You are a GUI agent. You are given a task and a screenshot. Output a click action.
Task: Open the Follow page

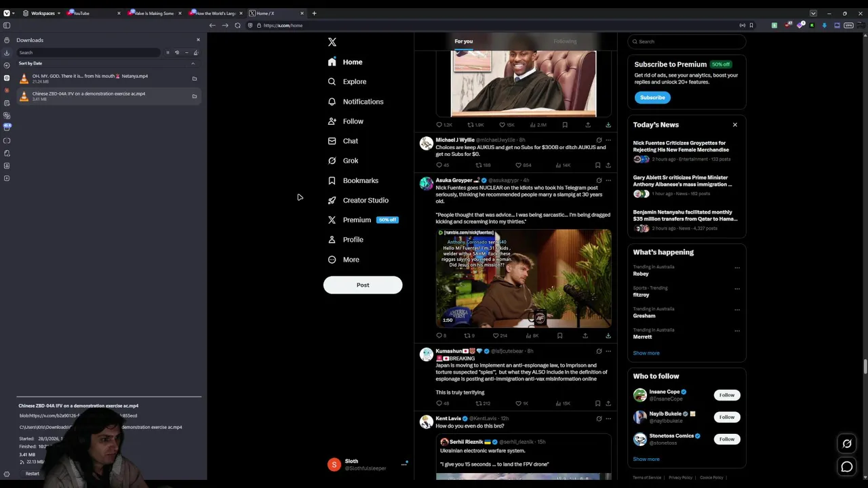coord(346,121)
